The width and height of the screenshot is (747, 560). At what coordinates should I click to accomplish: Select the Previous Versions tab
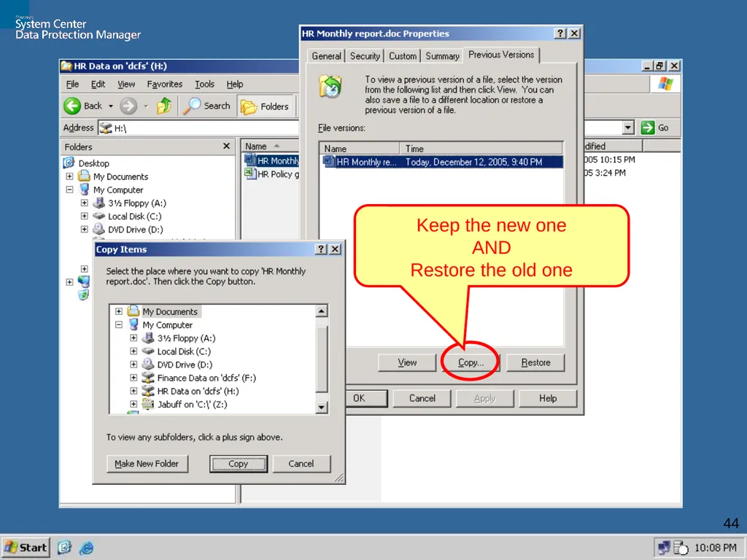(x=501, y=55)
